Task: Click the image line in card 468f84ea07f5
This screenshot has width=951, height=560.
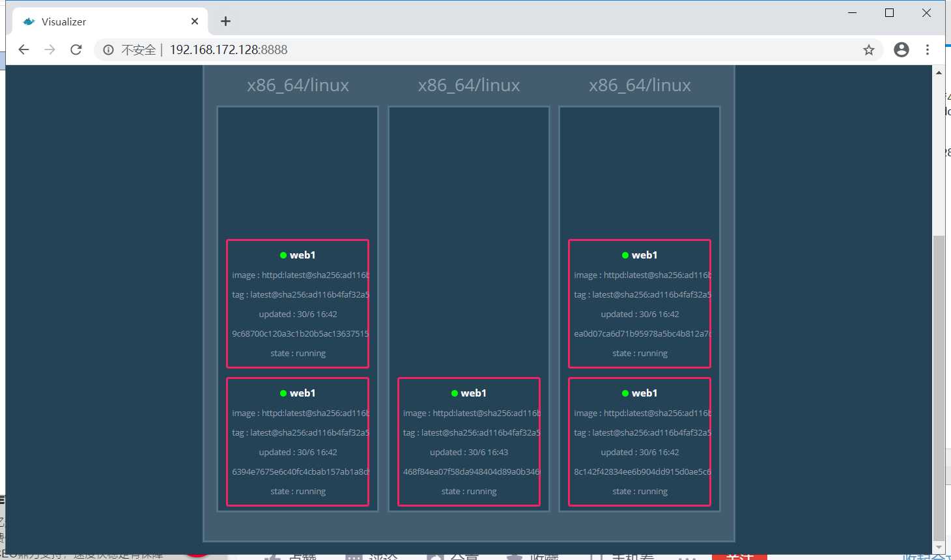Action: point(472,413)
